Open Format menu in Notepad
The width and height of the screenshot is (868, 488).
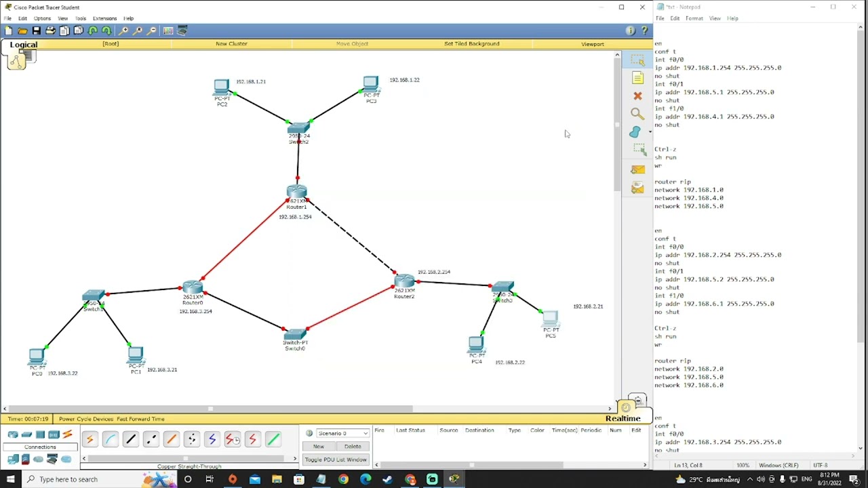coord(694,18)
